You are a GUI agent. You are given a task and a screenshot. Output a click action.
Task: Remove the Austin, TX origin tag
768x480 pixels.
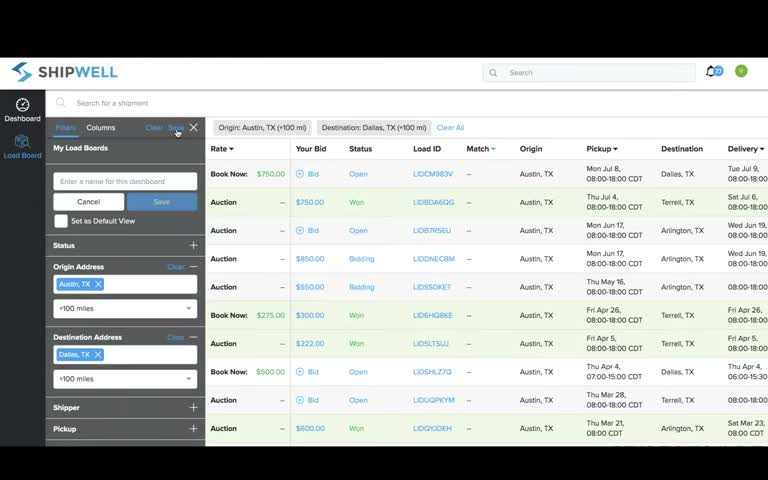pyautogui.click(x=98, y=284)
